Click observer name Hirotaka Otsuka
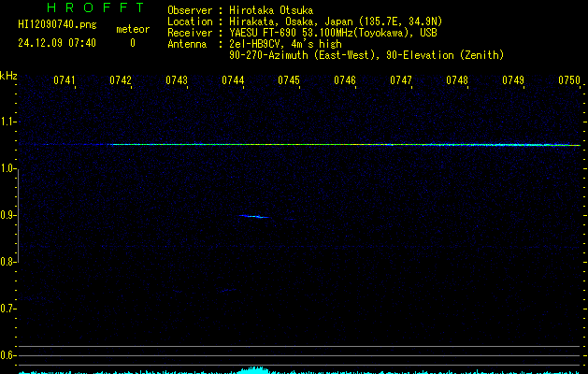 tap(271, 10)
